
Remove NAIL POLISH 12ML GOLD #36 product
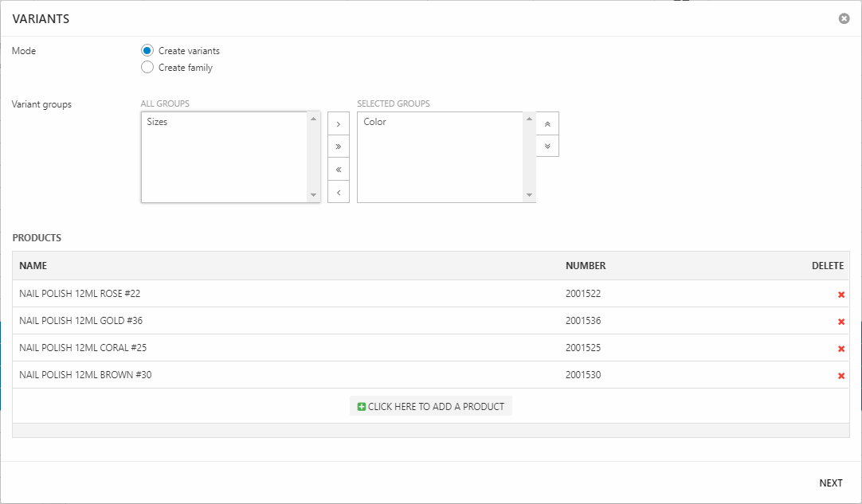840,322
